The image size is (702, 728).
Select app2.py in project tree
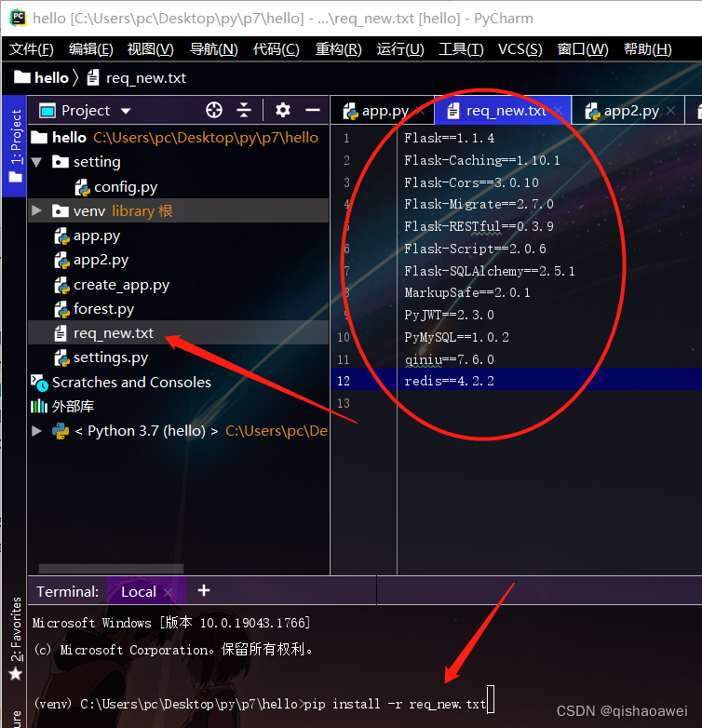(x=178, y=260)
